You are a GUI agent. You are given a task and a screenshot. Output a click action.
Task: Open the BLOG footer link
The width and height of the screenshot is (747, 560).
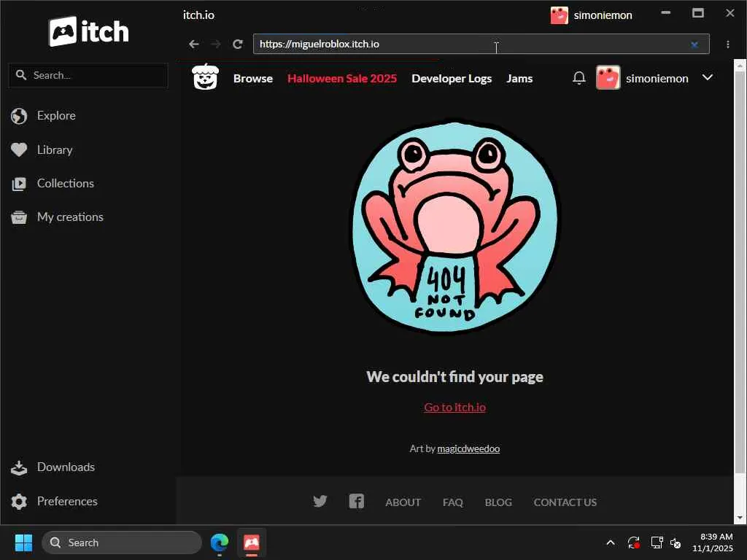click(x=498, y=502)
